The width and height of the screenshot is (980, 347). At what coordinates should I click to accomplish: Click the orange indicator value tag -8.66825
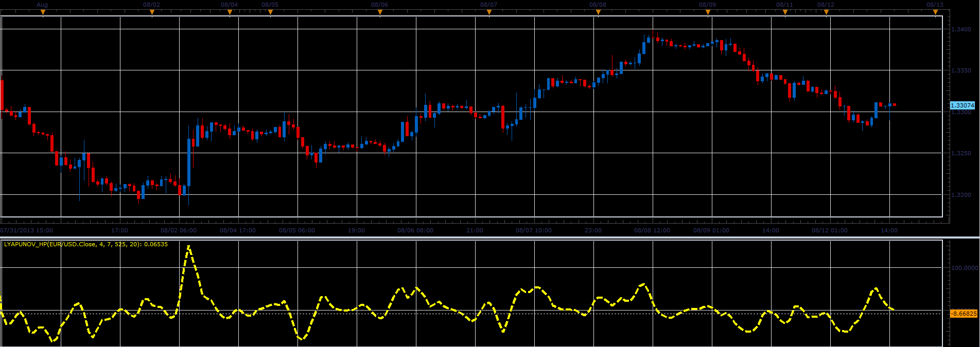point(964,314)
